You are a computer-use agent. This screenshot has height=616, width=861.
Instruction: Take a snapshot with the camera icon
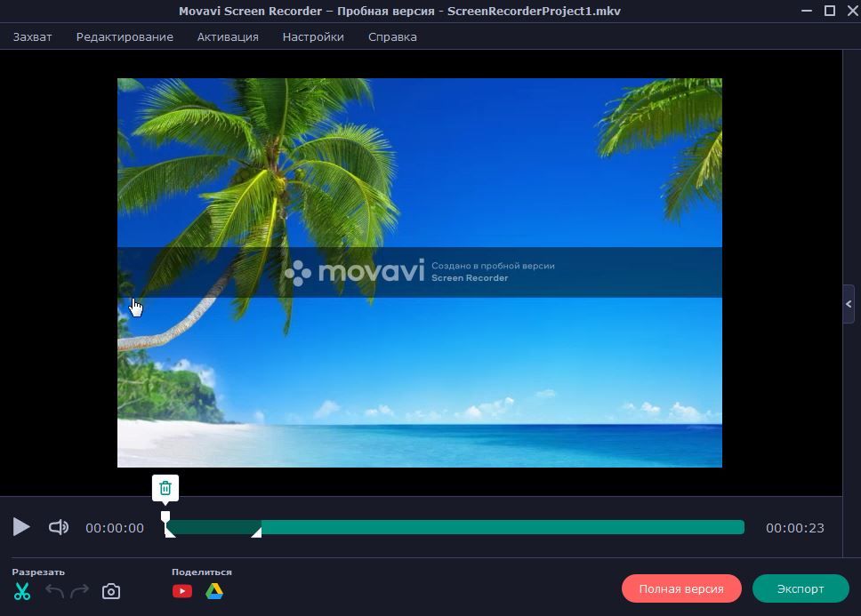111,591
